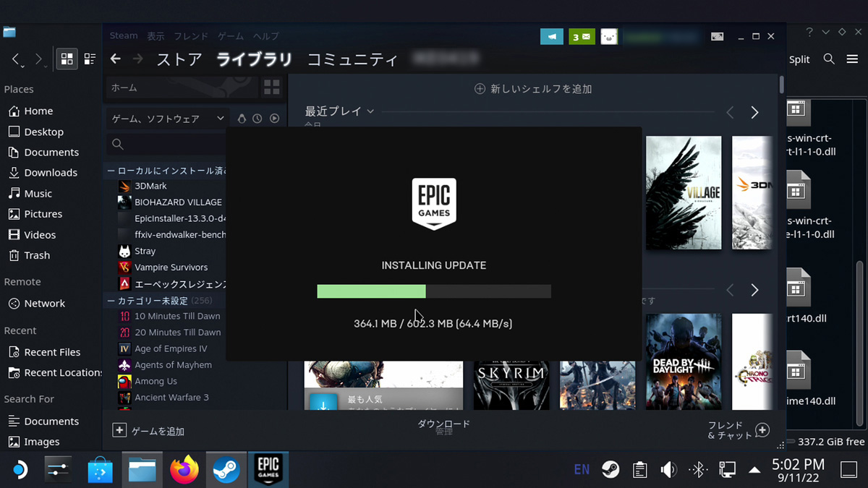Open Friends & Chat icon
868x488 pixels.
pos(762,431)
